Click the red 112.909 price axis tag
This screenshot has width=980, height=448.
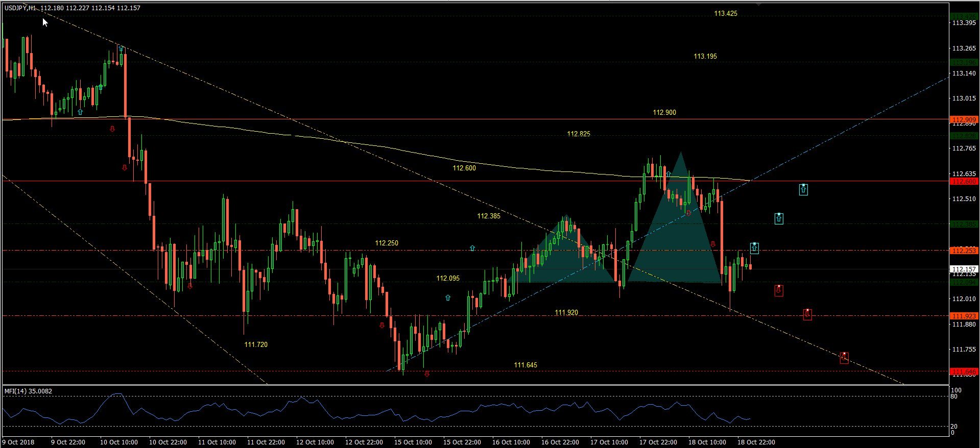[964, 120]
